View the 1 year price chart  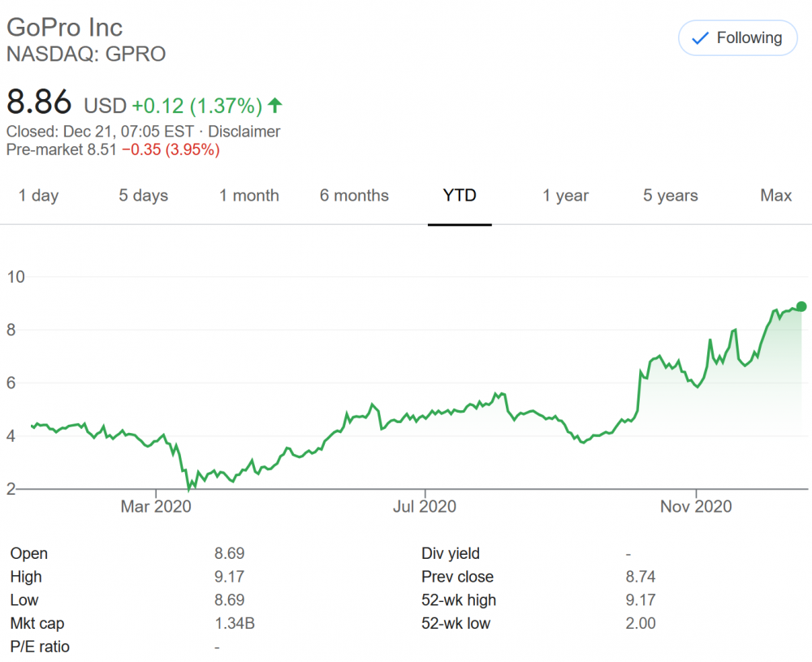(x=566, y=196)
